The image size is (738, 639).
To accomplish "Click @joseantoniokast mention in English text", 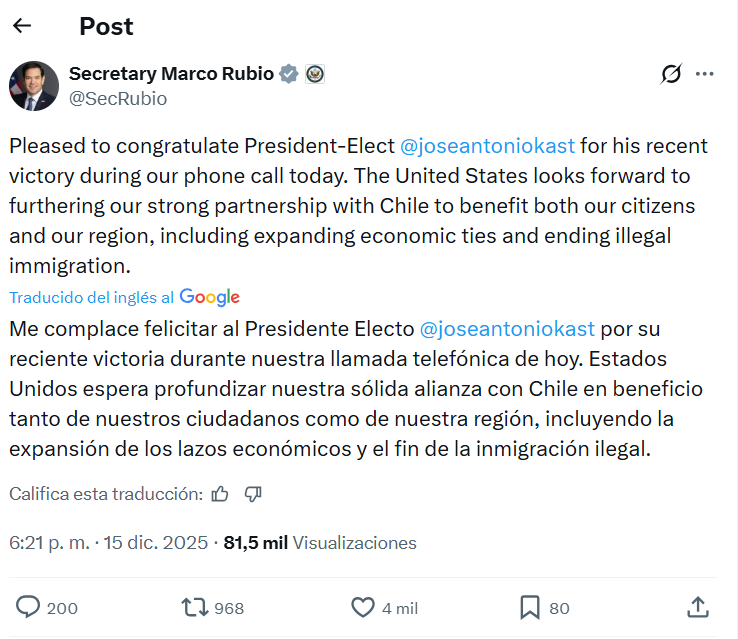I will coord(487,146).
